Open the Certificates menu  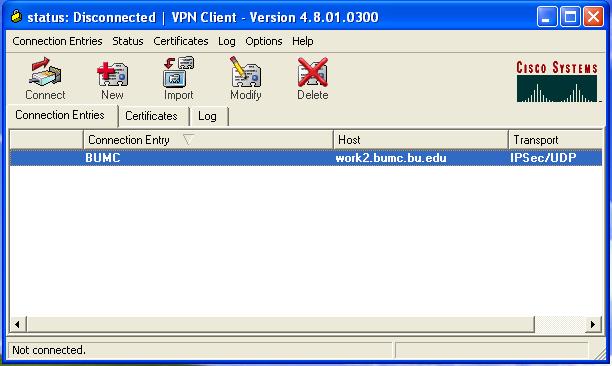pos(181,41)
